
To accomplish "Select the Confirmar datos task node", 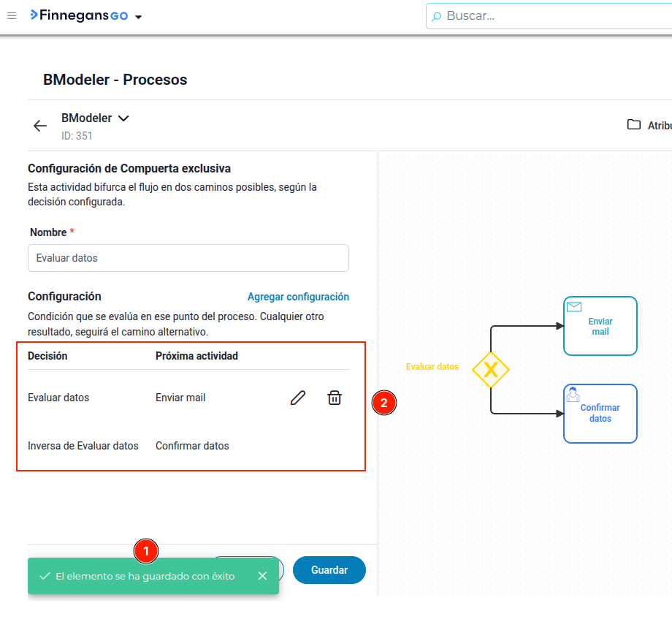I will pyautogui.click(x=600, y=414).
